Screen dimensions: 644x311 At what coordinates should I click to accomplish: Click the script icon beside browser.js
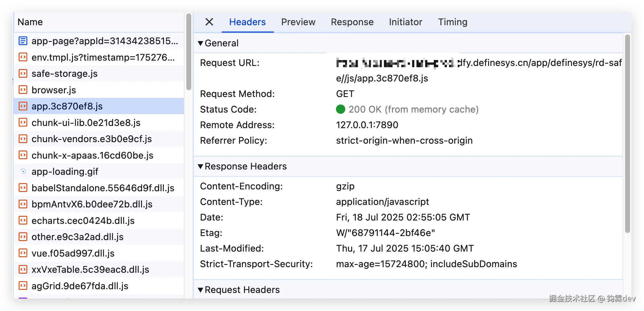click(x=23, y=90)
